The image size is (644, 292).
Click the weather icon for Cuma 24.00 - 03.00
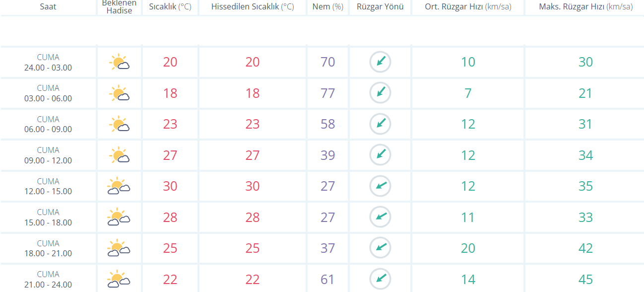(120, 62)
